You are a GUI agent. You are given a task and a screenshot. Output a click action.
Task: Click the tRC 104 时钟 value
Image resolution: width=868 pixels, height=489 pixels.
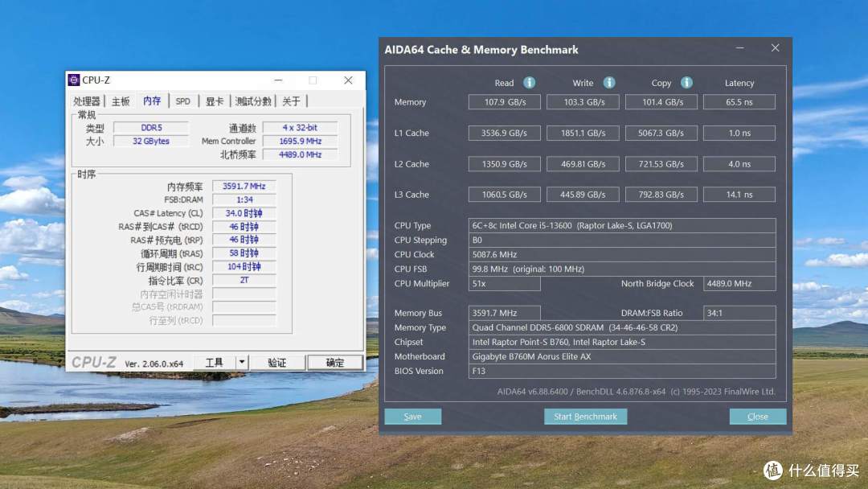tap(244, 266)
